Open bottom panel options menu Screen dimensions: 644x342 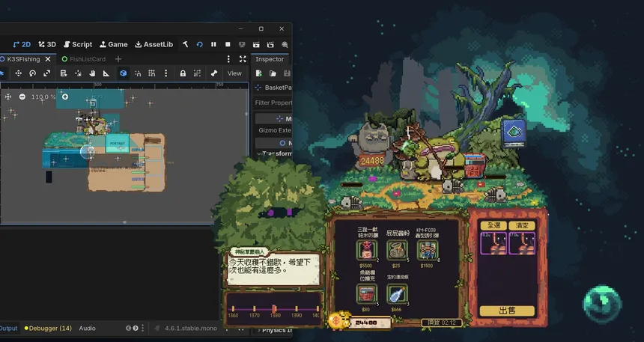pyautogui.click(x=143, y=329)
